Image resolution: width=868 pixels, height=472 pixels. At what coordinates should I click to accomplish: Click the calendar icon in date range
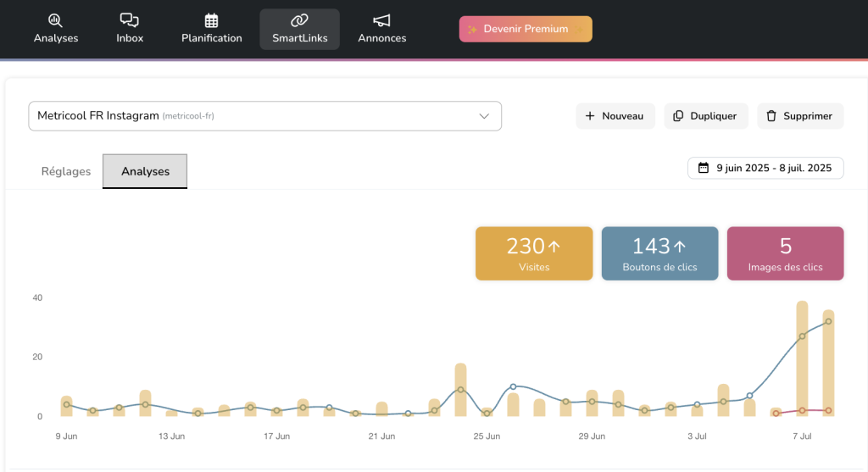pos(703,168)
